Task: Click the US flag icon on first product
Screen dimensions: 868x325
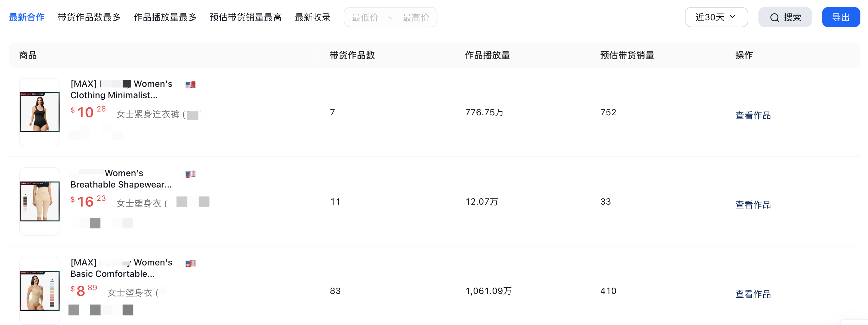Action: 190,85
